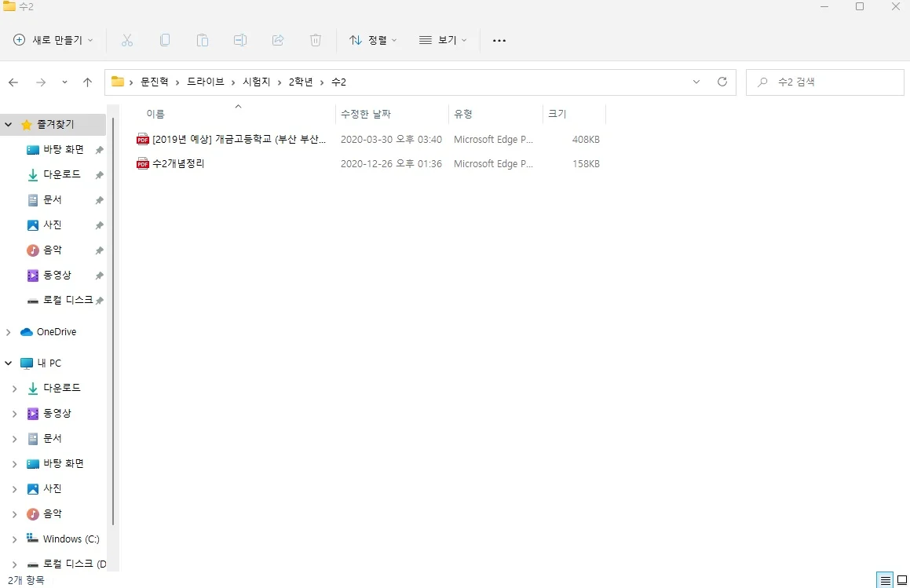Click the PDF icon of 개금고등학교 file
Image resolution: width=910 pixels, height=588 pixels.
point(143,139)
